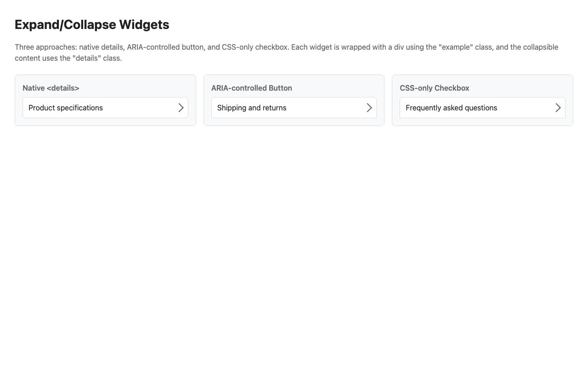Click the Native details panel header
Screen dimensions: 588x368
tap(51, 88)
